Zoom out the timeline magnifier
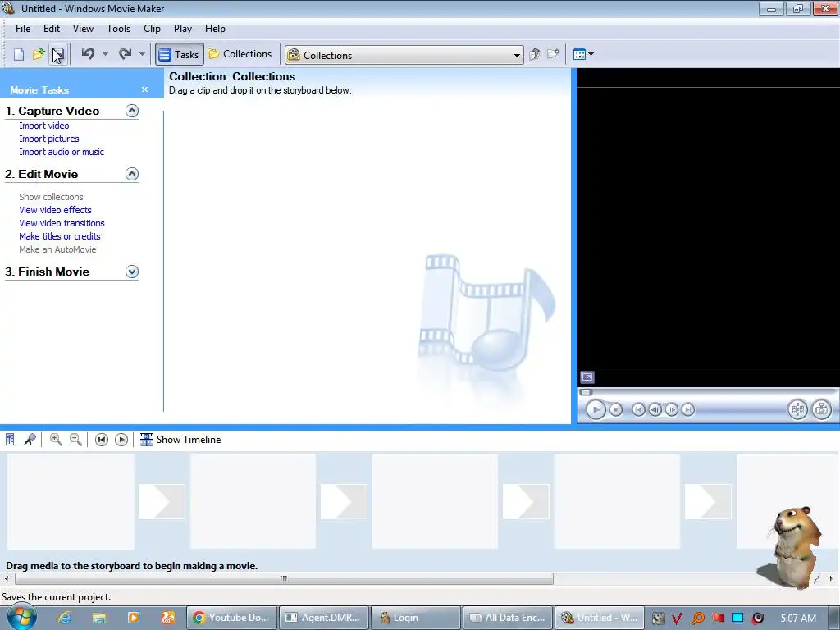The image size is (840, 630). coord(75,440)
